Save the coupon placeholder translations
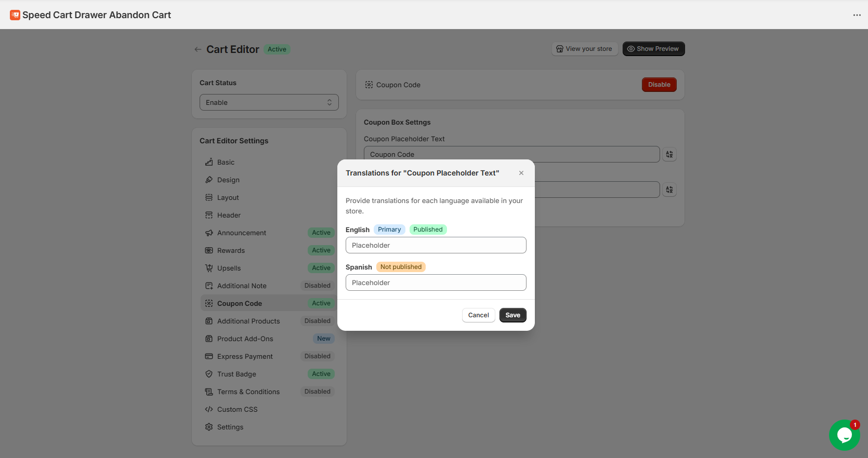 click(x=512, y=315)
